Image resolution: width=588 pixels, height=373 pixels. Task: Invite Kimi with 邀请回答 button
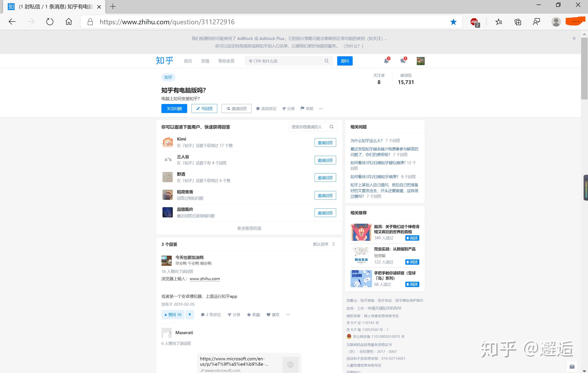[x=325, y=142]
